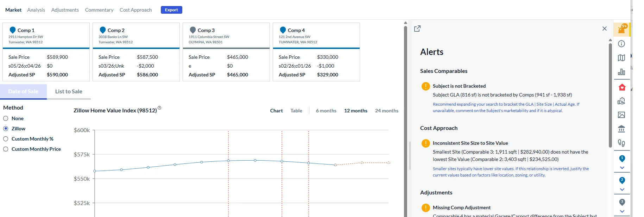644x217 pixels.
Task: Click the bank building icon in sidebar
Action: [621, 129]
